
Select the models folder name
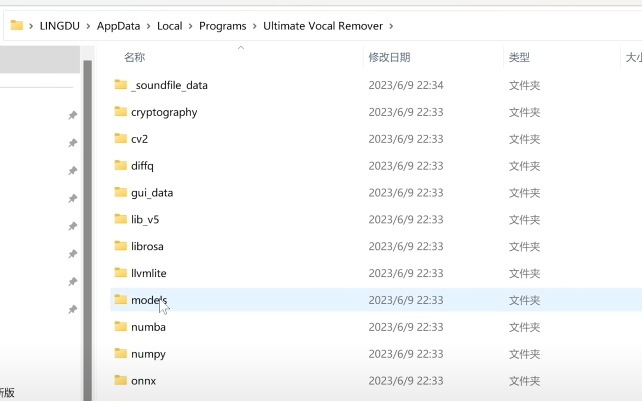tap(149, 300)
